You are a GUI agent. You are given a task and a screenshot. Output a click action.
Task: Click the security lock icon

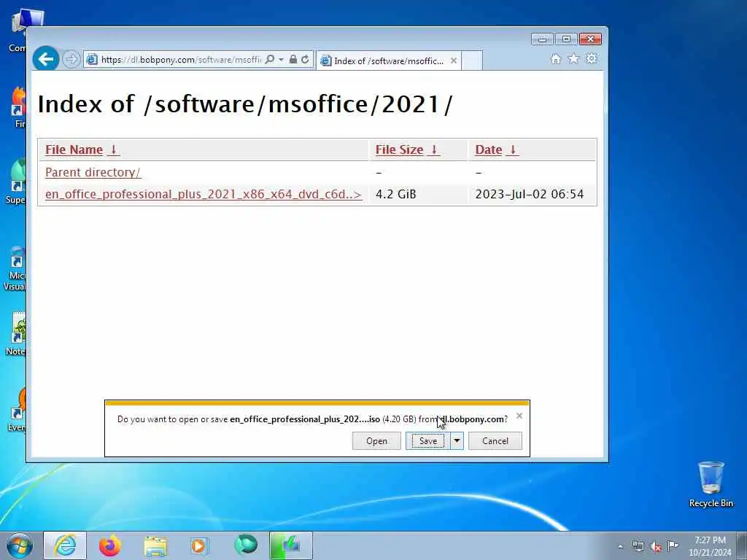293,59
